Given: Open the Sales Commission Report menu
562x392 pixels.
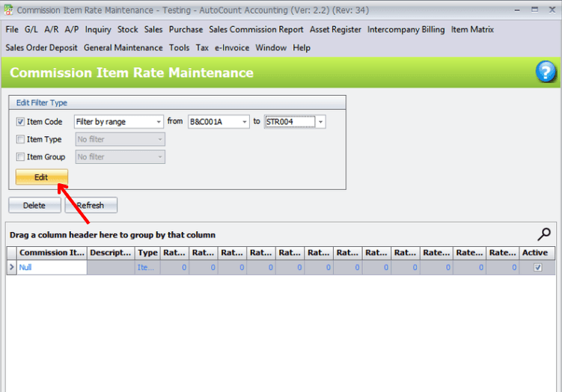Looking at the screenshot, I should pyautogui.click(x=256, y=29).
